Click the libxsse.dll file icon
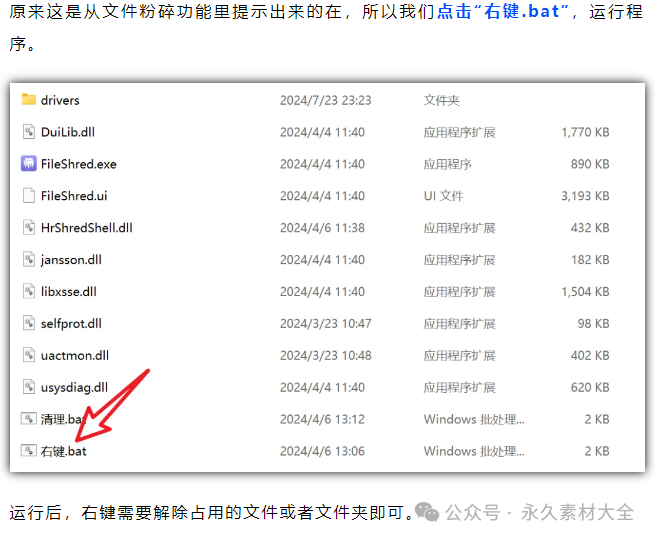 pos(28,291)
